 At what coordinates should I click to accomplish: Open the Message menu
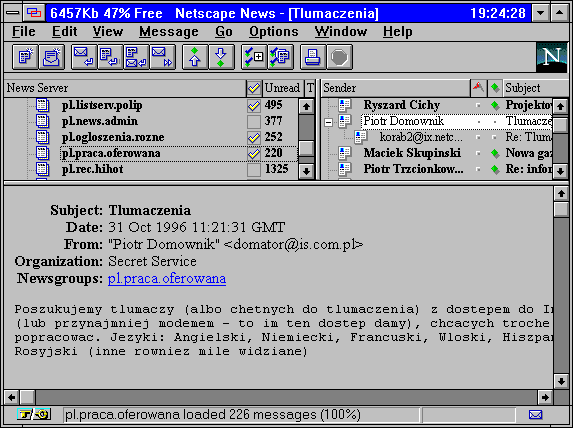[x=168, y=32]
